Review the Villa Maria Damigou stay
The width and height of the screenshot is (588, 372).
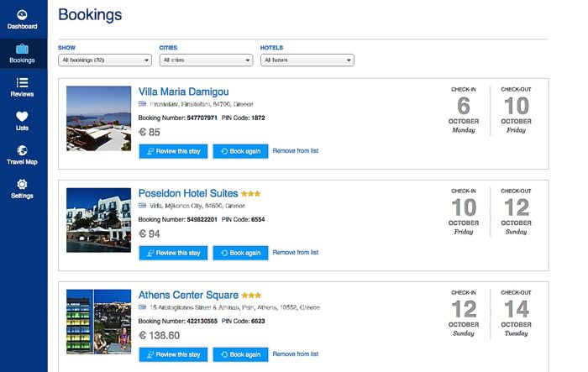click(173, 151)
